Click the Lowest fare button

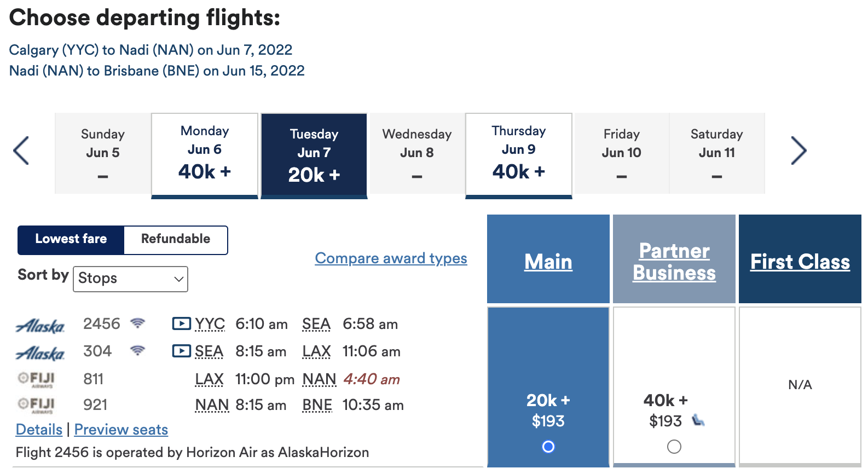click(71, 239)
